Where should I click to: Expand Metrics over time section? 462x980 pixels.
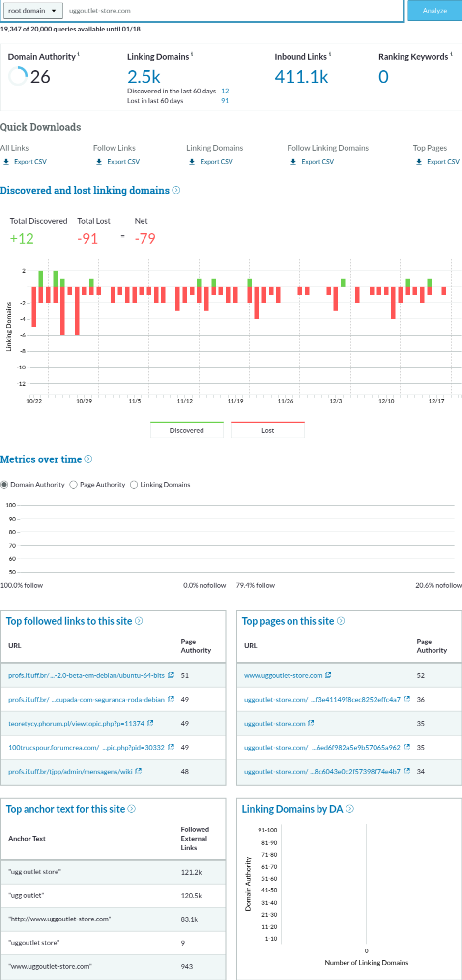point(88,459)
